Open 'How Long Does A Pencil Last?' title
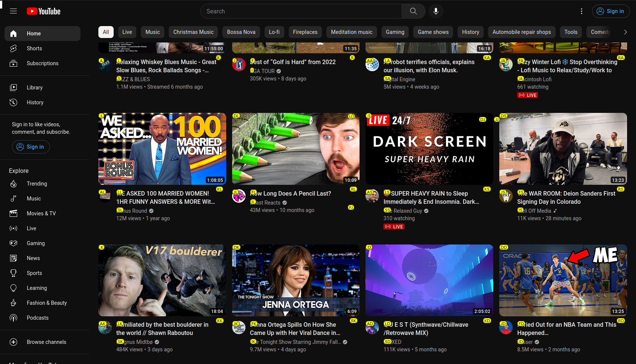Screen dimensions: 636x364 (291, 193)
